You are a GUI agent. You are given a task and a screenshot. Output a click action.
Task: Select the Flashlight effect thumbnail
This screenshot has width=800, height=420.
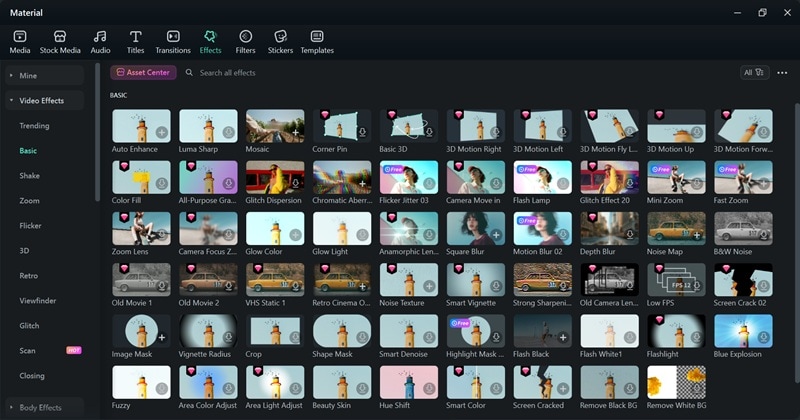click(676, 331)
